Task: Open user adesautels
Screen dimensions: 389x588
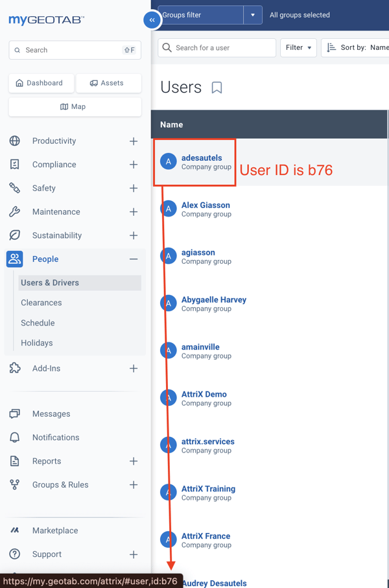Action: pyautogui.click(x=202, y=158)
